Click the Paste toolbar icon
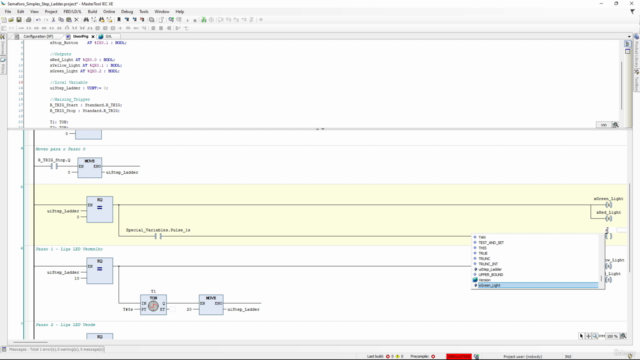Screen dimensions: 640x360 (69, 20)
